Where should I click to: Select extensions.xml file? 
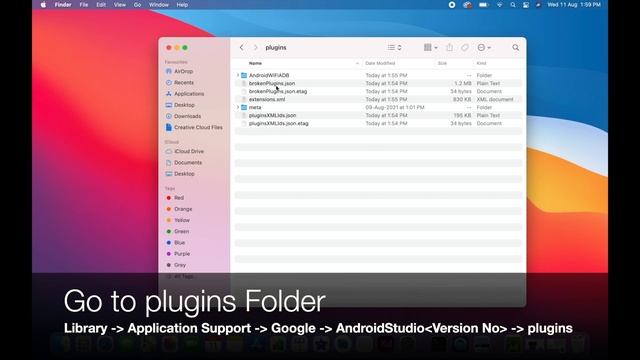(267, 99)
